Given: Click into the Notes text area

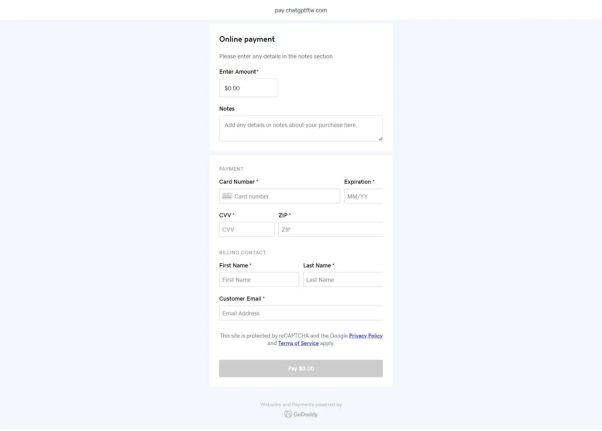Looking at the screenshot, I should tap(300, 128).
